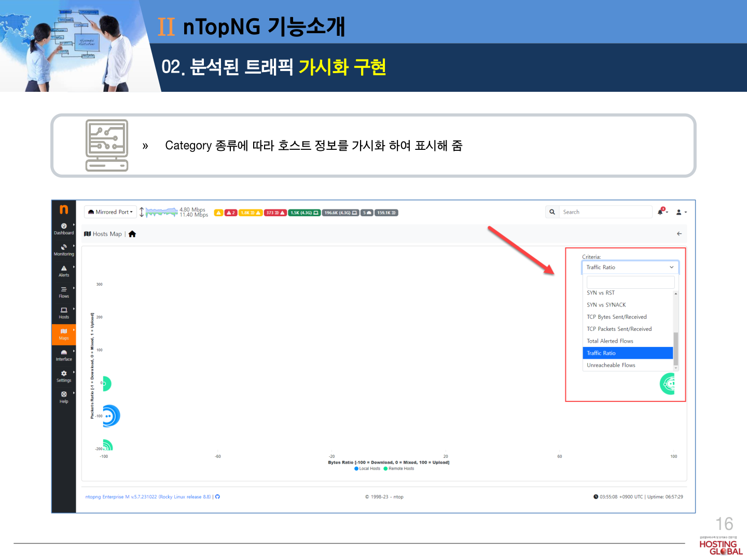This screenshot has width=747, height=560.
Task: Open the Maps sidebar item
Action: tap(64, 334)
